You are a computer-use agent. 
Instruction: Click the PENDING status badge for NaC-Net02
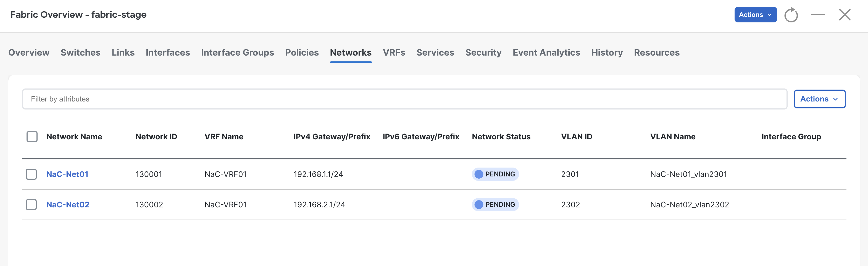(x=495, y=204)
